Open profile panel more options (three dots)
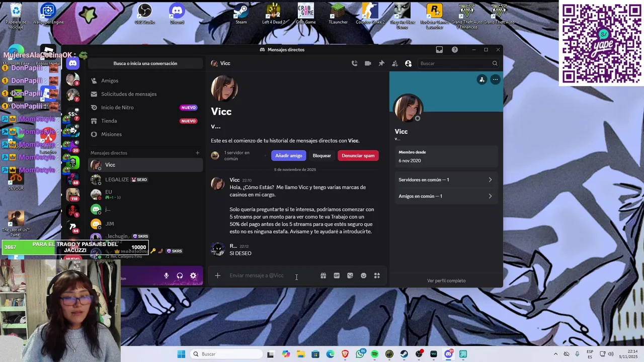Viewport: 644px width, 362px height. coord(495,79)
